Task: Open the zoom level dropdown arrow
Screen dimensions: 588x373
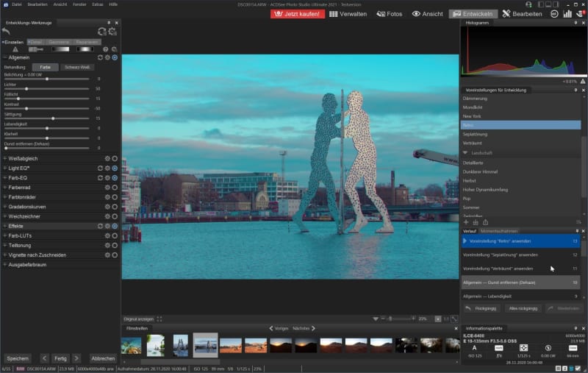Action: pos(376,319)
